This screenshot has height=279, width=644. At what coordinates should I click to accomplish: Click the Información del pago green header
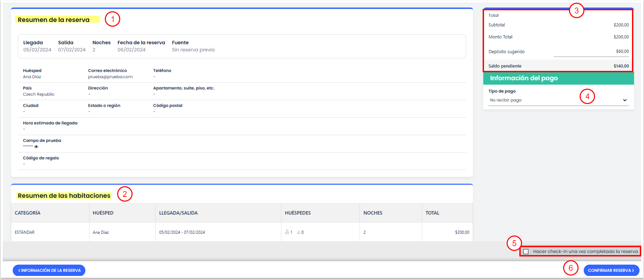[558, 78]
